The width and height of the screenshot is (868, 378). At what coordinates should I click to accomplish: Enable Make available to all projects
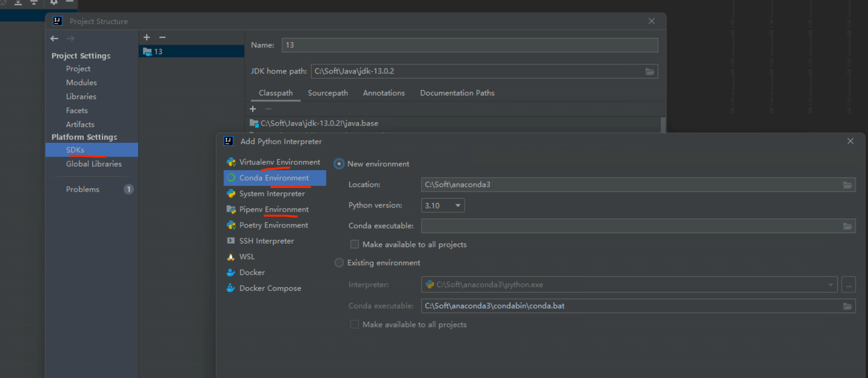pyautogui.click(x=354, y=244)
